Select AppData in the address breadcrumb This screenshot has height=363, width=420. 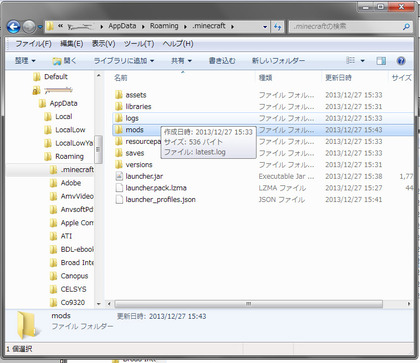122,26
